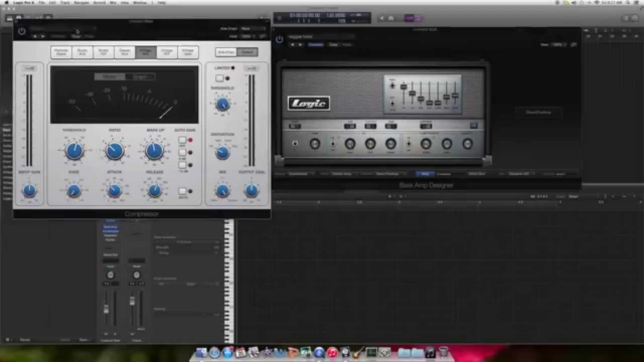This screenshot has height=362, width=644.
Task: Click the last graphic EQ band slider
Action: point(455,95)
